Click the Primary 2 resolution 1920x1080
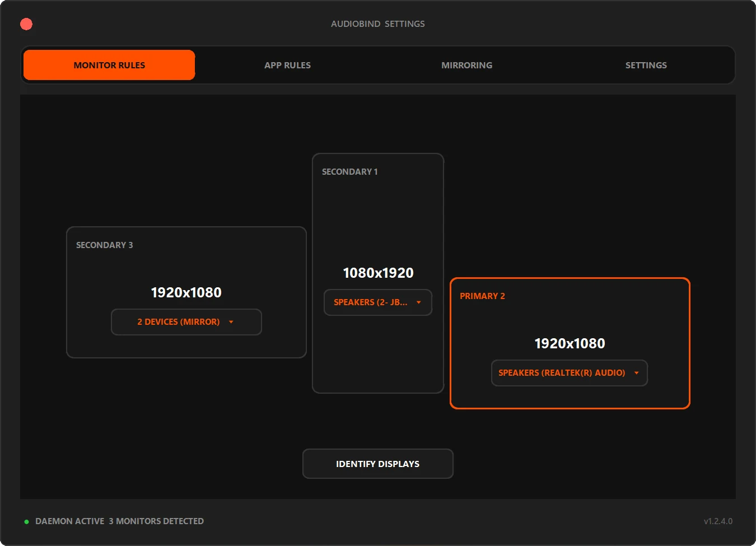The height and width of the screenshot is (546, 756). (570, 344)
